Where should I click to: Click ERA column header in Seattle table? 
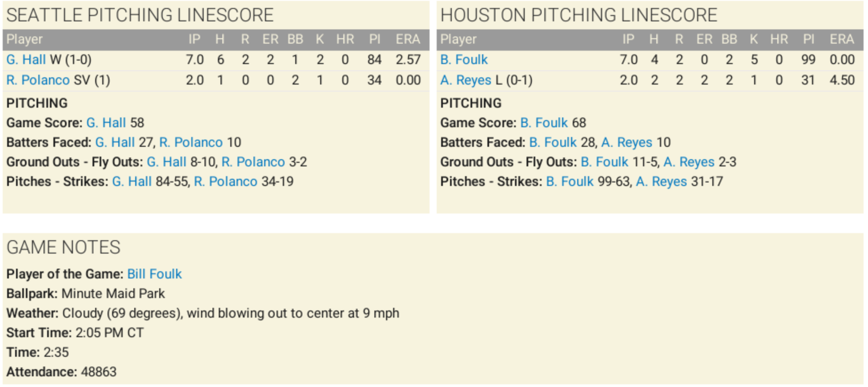click(x=408, y=39)
